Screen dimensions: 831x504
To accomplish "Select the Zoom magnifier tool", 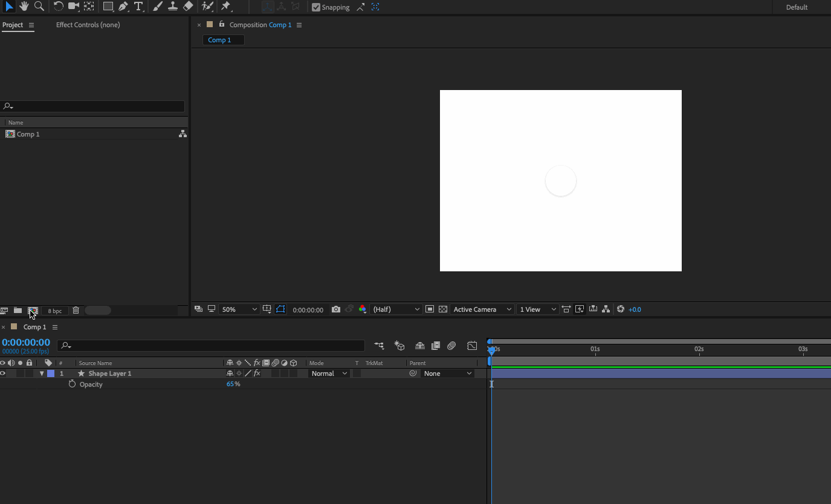I will tap(39, 7).
